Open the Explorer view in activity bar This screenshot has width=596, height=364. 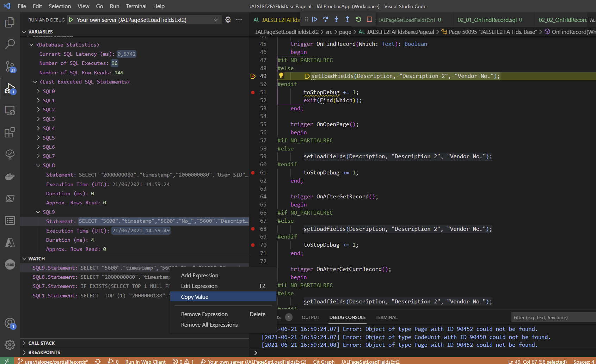10,23
